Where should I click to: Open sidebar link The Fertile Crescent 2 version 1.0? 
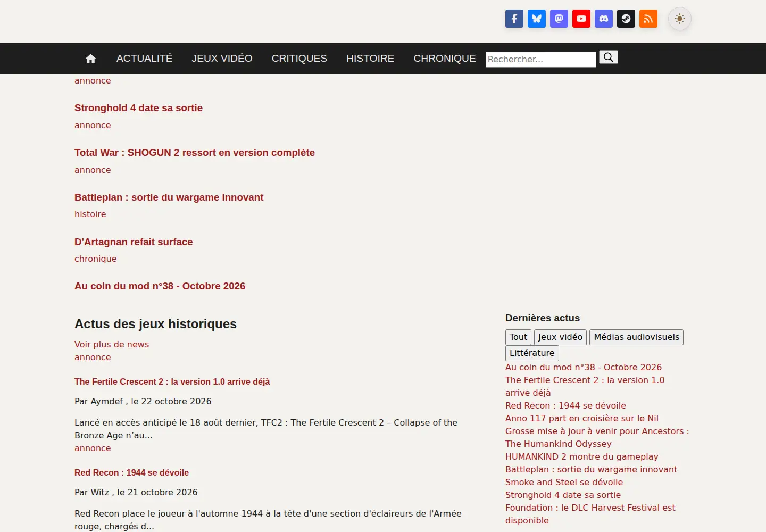tap(585, 387)
